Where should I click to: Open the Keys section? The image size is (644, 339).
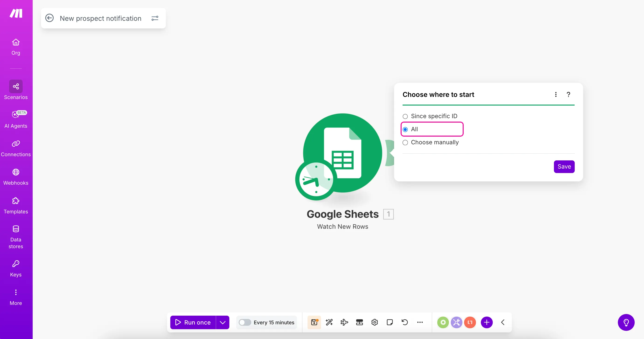16,269
